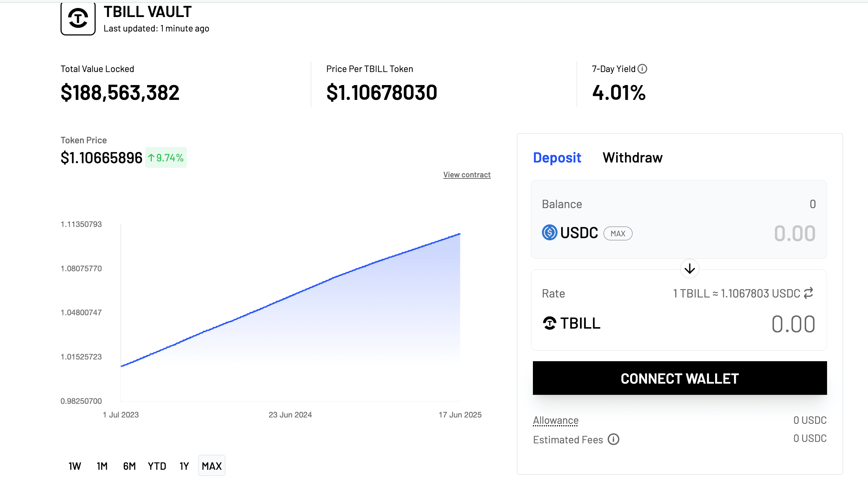Select the 1M chart range
The width and height of the screenshot is (868, 477).
pyautogui.click(x=102, y=466)
